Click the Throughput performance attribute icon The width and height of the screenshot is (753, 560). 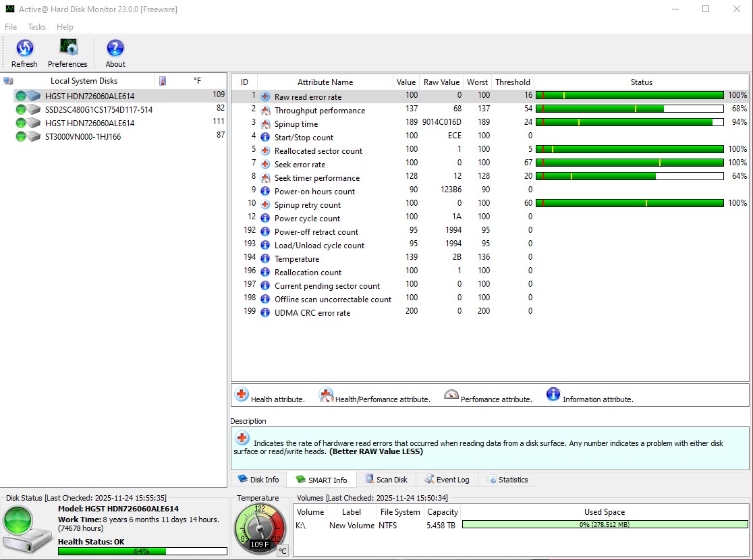click(x=265, y=111)
